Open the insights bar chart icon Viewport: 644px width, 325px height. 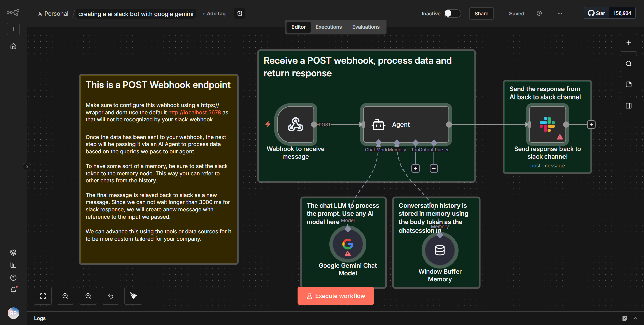[13, 265]
